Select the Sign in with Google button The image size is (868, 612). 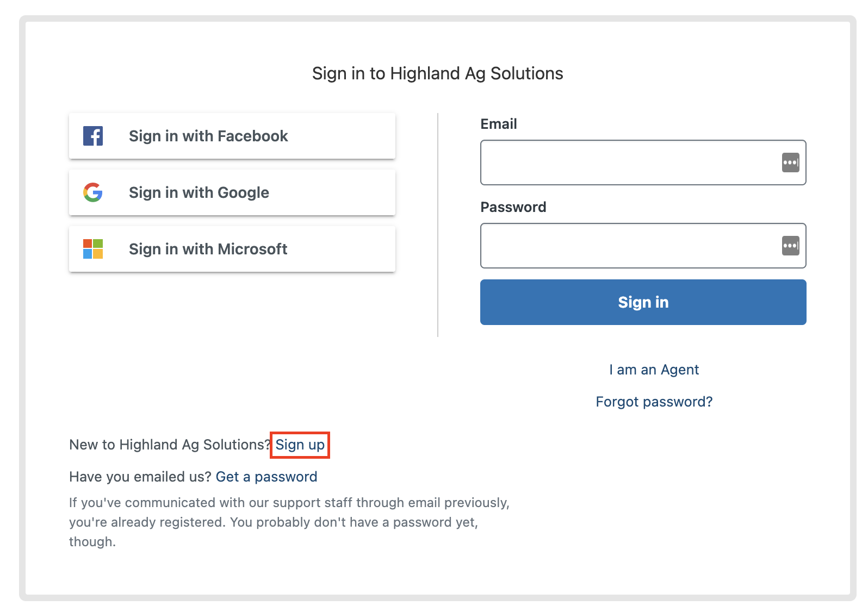point(232,192)
